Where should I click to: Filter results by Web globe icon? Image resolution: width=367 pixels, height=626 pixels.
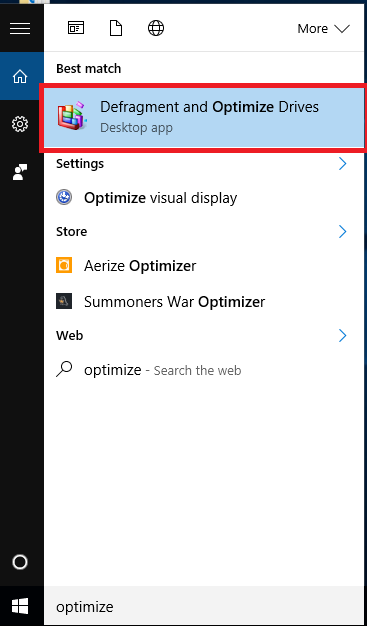[156, 28]
